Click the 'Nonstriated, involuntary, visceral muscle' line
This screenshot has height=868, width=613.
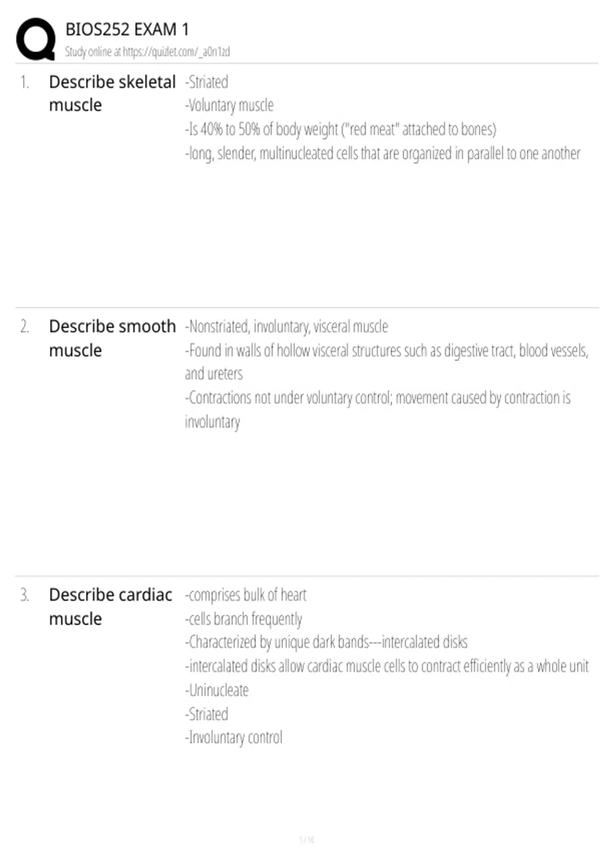tap(287, 327)
